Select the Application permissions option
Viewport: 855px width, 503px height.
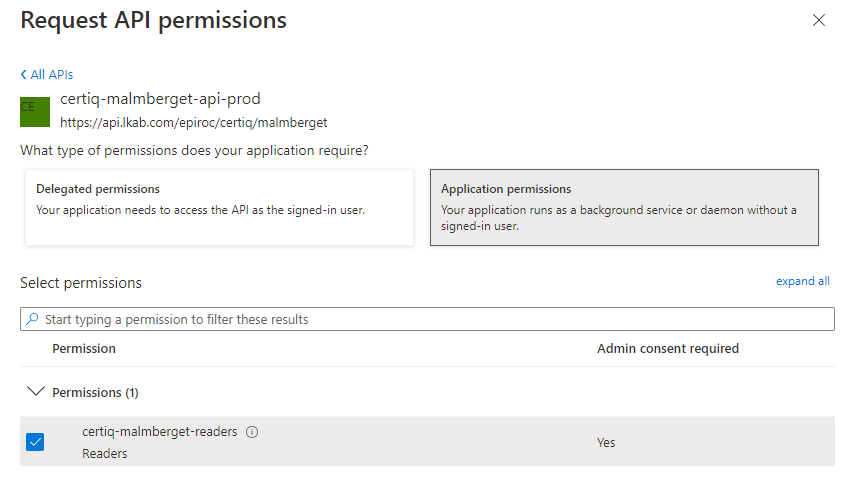pyautogui.click(x=624, y=207)
